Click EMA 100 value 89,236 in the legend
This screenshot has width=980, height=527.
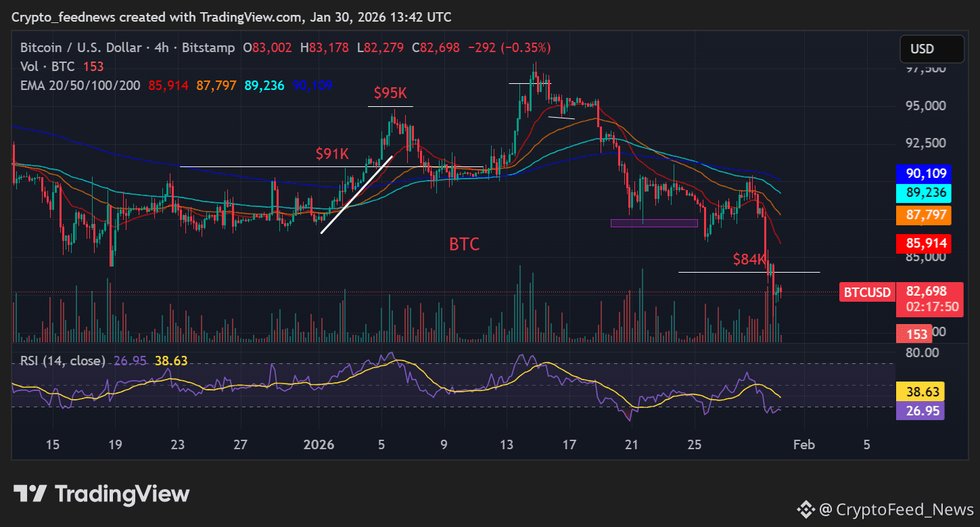pyautogui.click(x=264, y=86)
